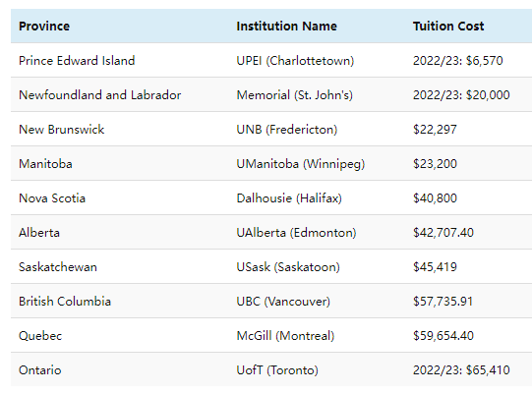The height and width of the screenshot is (393, 532).
Task: Click the UManitoba (Winnipeg) cell
Action: [301, 164]
